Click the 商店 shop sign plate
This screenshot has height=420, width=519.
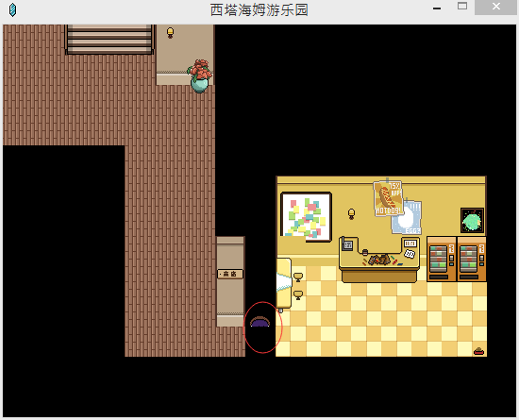click(230, 274)
